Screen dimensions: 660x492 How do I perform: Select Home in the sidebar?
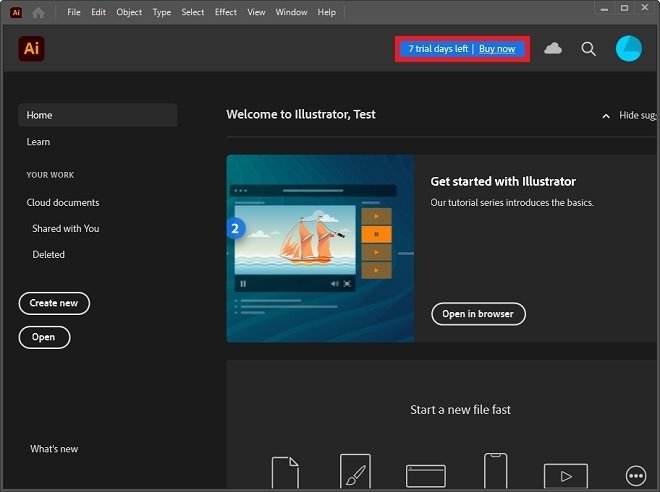tap(98, 115)
